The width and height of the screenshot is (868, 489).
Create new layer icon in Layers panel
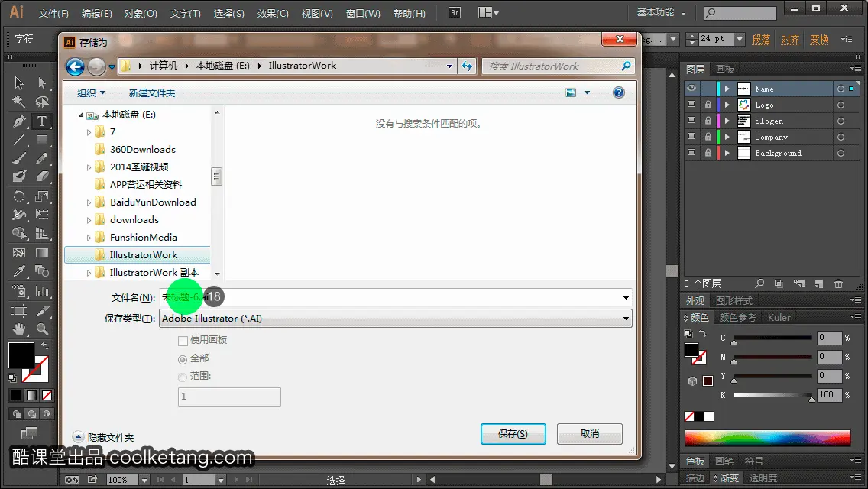[819, 283]
